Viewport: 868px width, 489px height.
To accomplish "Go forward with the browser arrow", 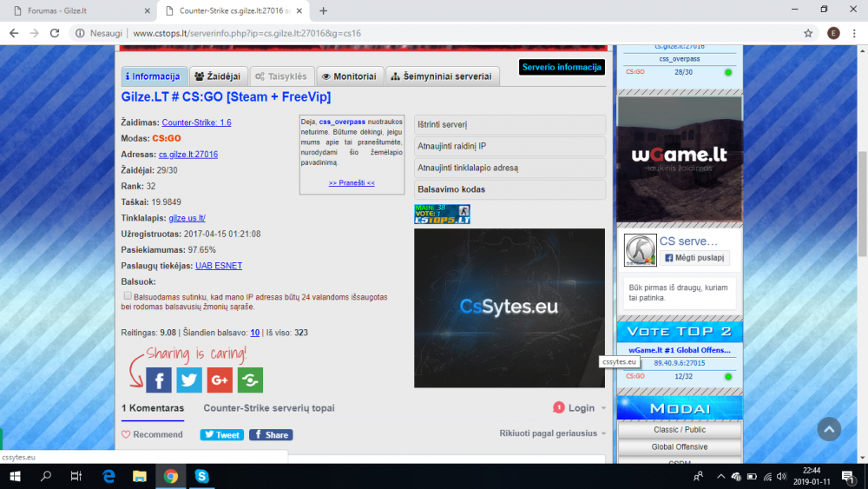I will tap(35, 33).
